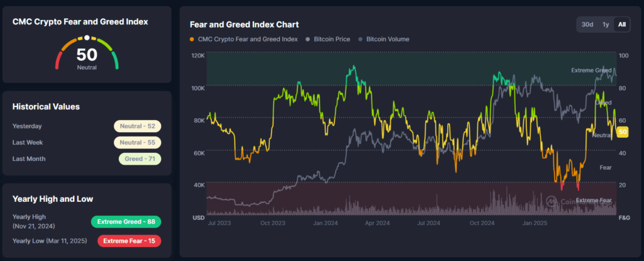The height and width of the screenshot is (261, 644).
Task: Hide the Bitcoin Price legend series
Action: point(329,39)
